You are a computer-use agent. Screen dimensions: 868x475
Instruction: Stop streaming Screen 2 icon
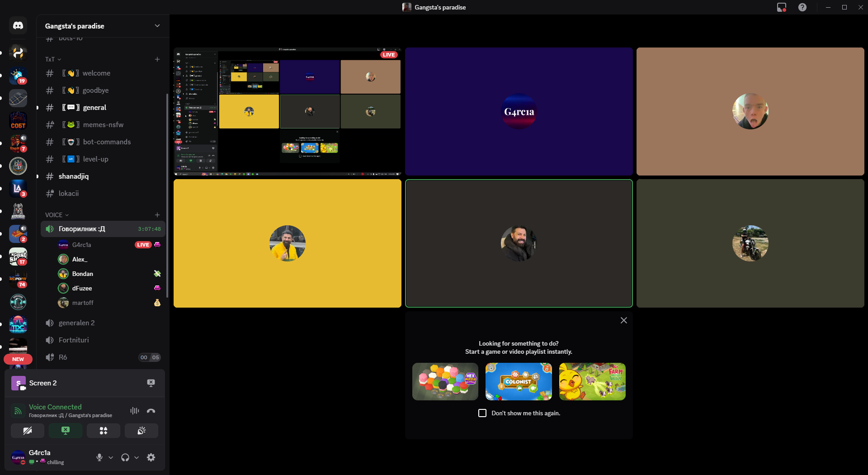tap(151, 383)
